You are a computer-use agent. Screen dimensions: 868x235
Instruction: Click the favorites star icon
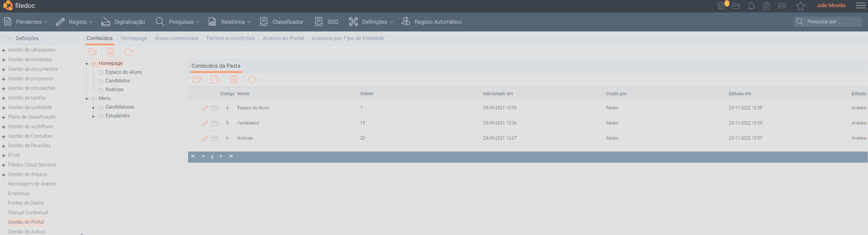800,6
